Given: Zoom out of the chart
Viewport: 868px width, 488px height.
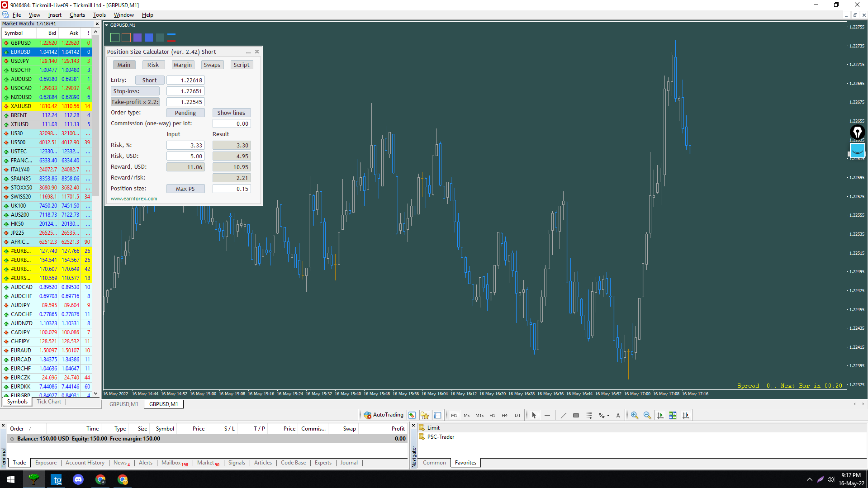Looking at the screenshot, I should tap(647, 415).
